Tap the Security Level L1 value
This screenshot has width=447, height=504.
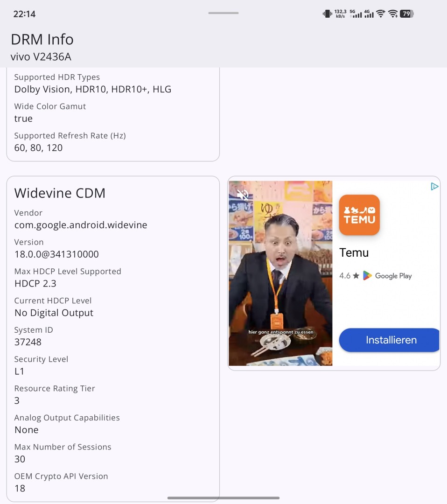point(19,371)
